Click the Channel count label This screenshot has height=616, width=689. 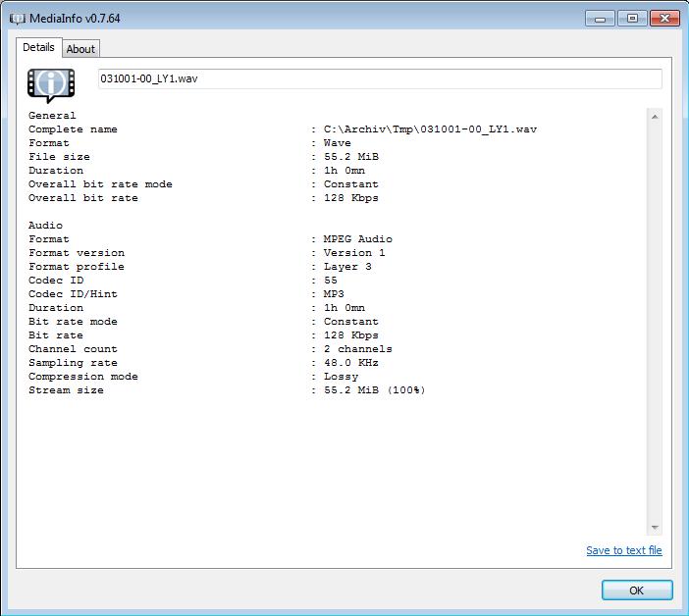point(73,348)
